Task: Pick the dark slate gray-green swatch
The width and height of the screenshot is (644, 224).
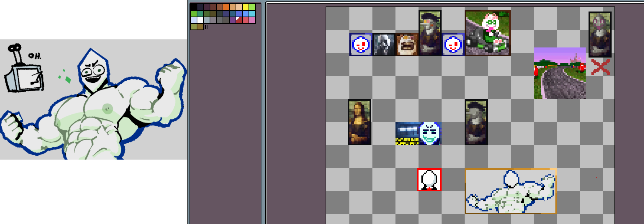Action: point(220,14)
